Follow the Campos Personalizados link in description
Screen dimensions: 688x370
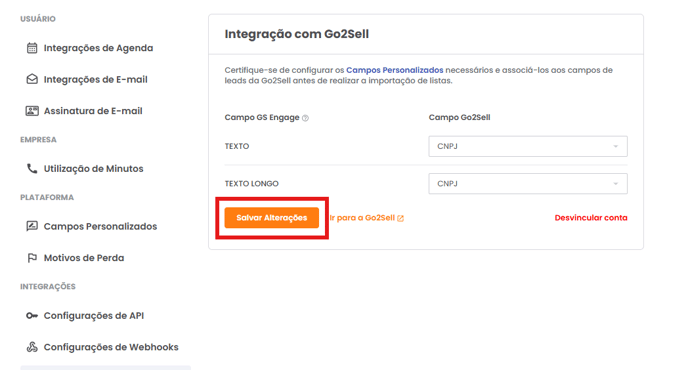394,70
